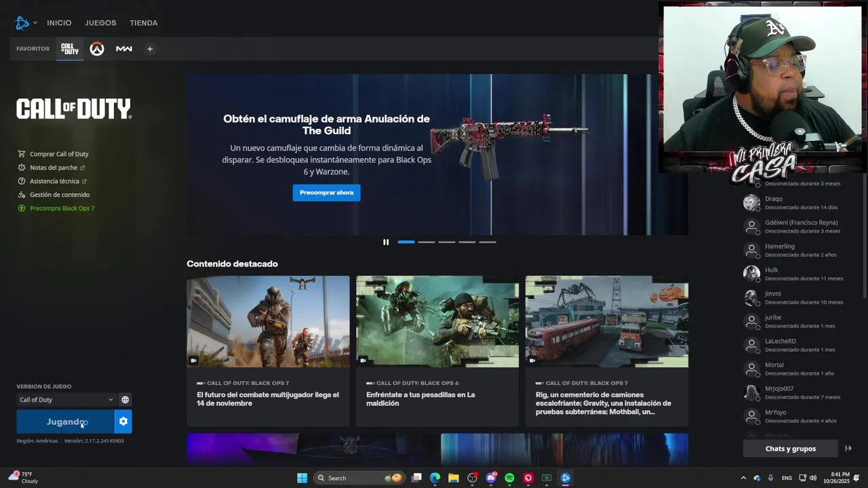Click the Jugando button
868x488 pixels.
(66, 422)
